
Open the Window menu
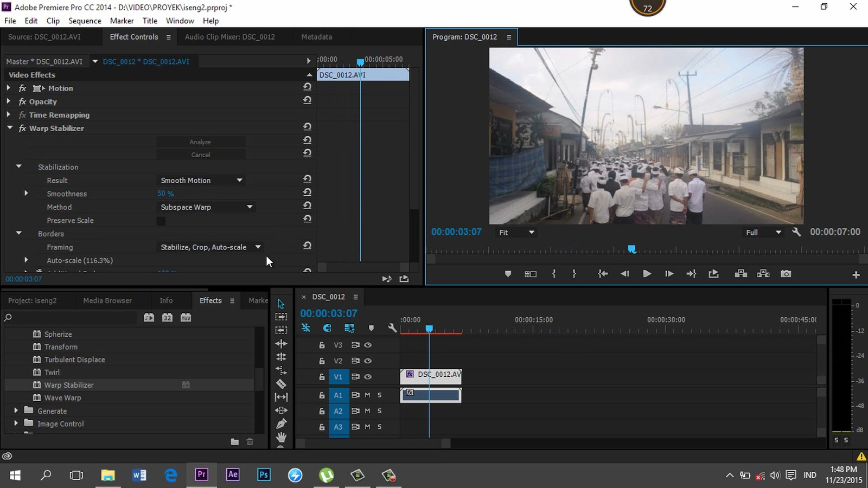[x=180, y=21]
